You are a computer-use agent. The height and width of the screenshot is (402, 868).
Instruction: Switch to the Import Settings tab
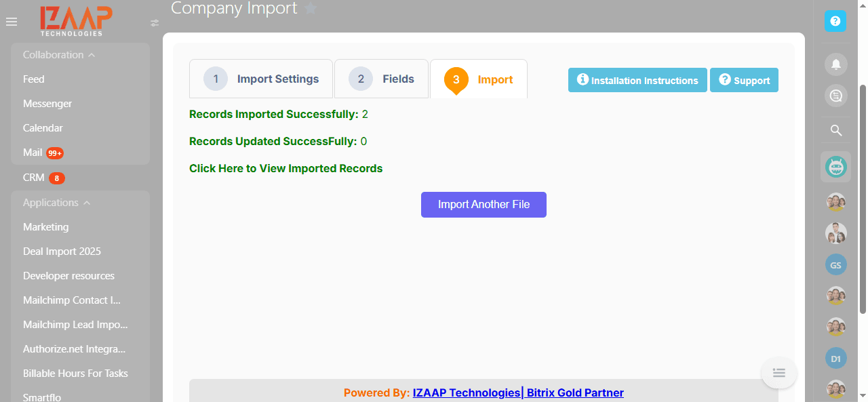260,79
